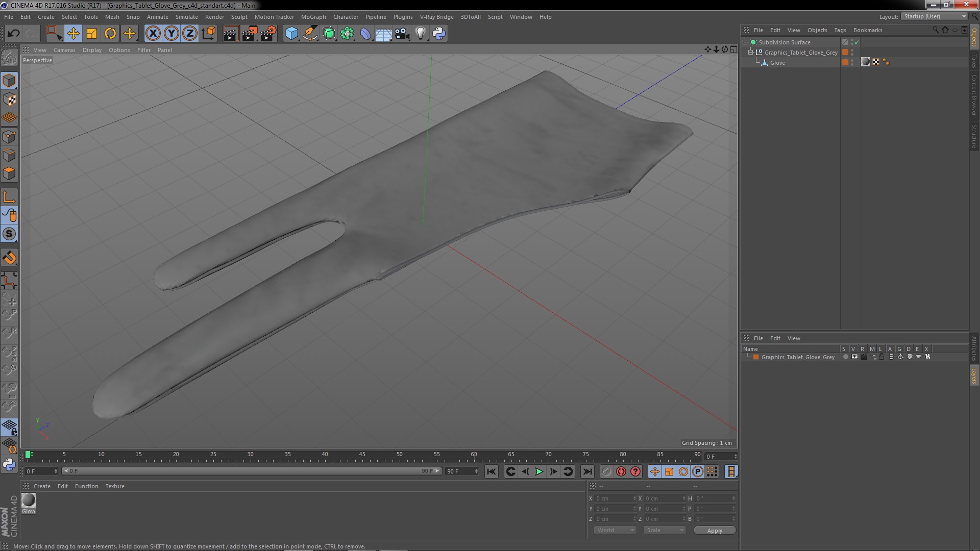Open the Mesh menu
The width and height of the screenshot is (980, 551).
click(x=112, y=17)
